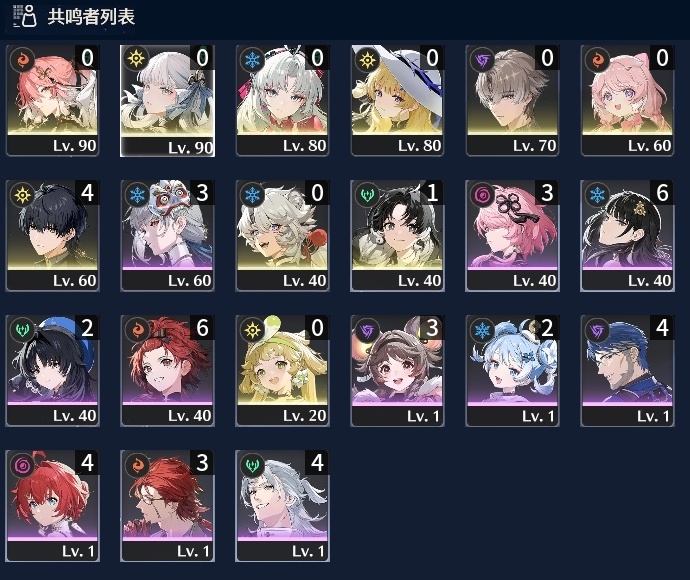Select blonde character with white hat Lv. 80
The image size is (690, 580).
click(x=397, y=101)
